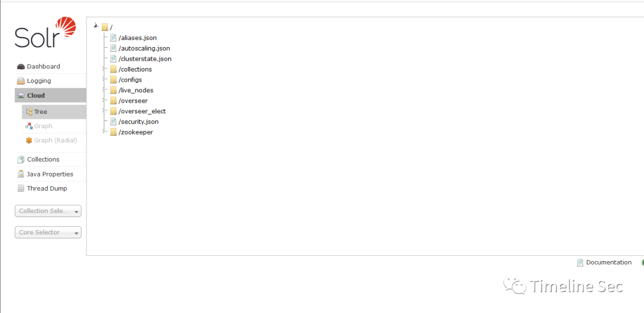
Task: Open the Documentation link
Action: pyautogui.click(x=608, y=262)
